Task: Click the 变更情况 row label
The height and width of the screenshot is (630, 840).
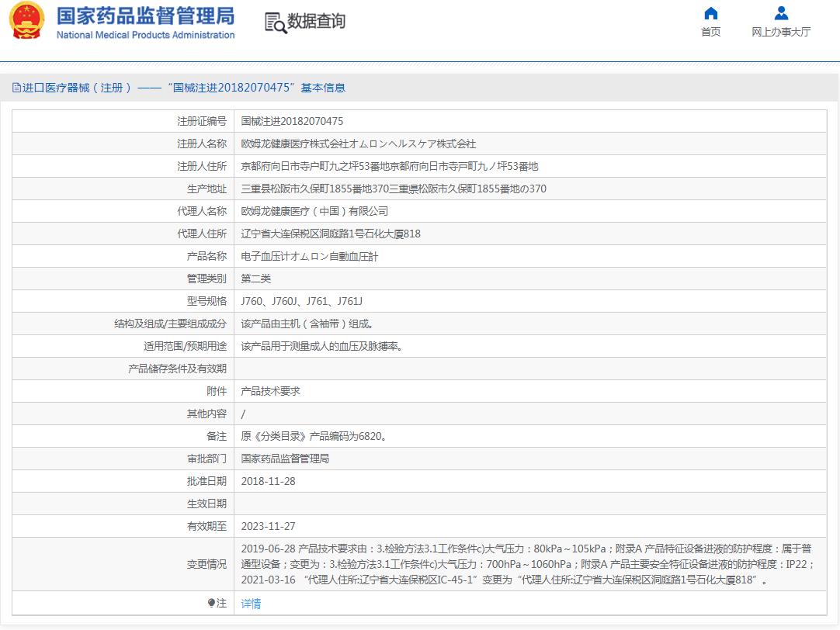Action: [x=207, y=564]
